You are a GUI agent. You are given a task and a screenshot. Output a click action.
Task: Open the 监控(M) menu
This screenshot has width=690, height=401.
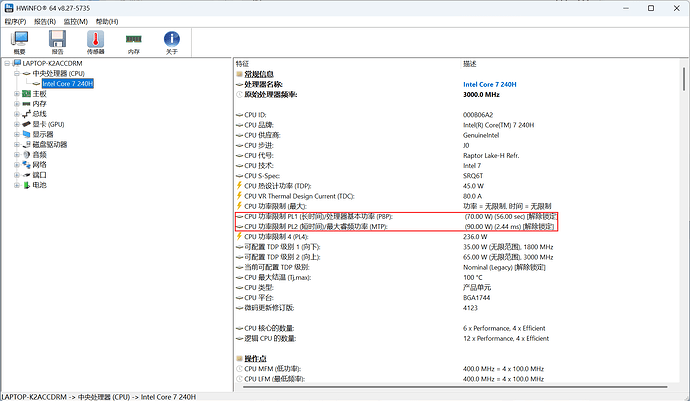click(75, 20)
